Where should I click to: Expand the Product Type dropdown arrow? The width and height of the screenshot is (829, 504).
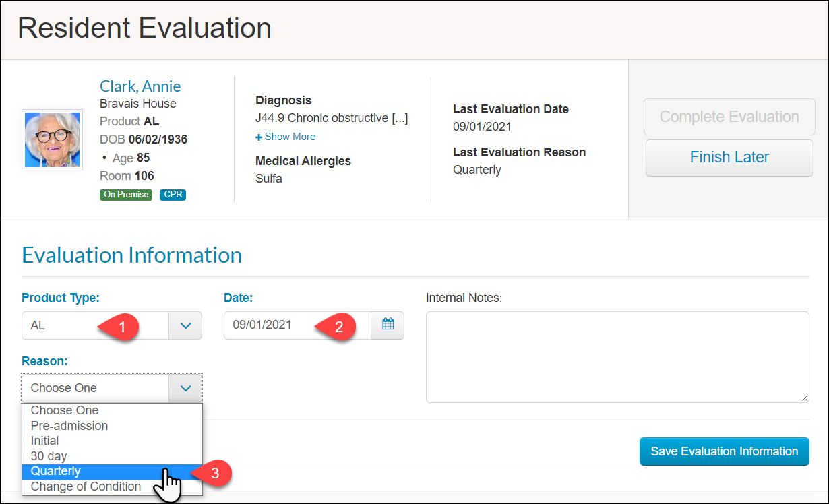coord(185,325)
